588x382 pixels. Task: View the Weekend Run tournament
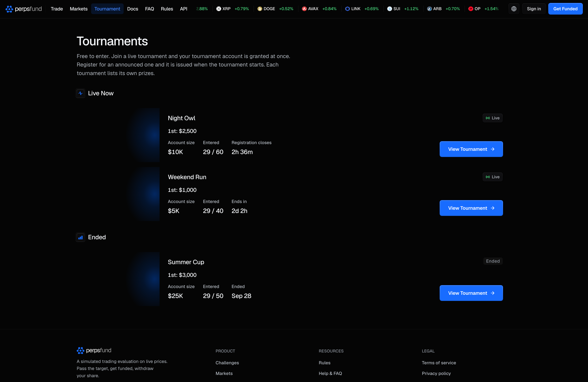471,208
